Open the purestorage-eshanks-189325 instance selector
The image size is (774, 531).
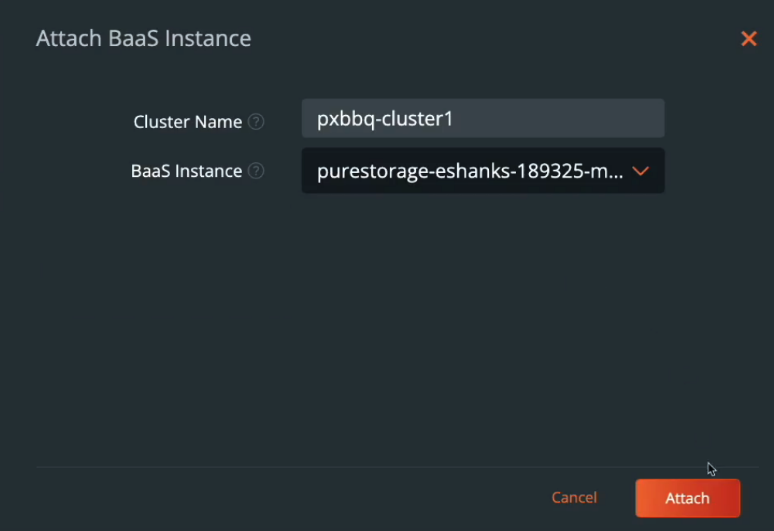click(483, 171)
